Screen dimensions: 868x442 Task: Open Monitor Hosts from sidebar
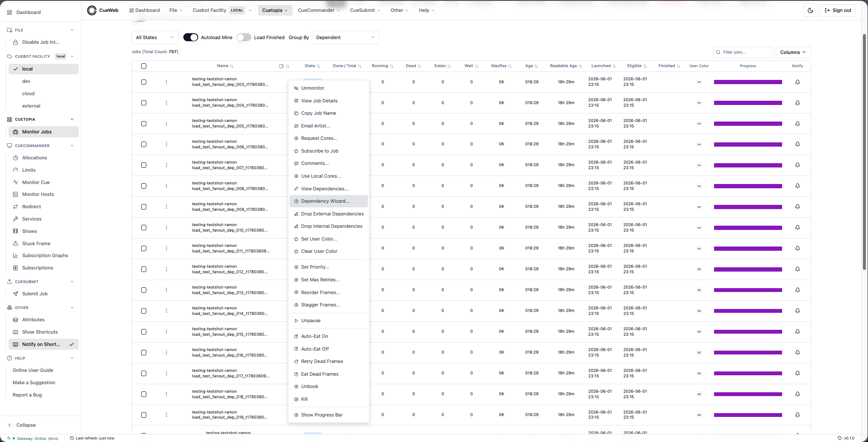pyautogui.click(x=38, y=194)
